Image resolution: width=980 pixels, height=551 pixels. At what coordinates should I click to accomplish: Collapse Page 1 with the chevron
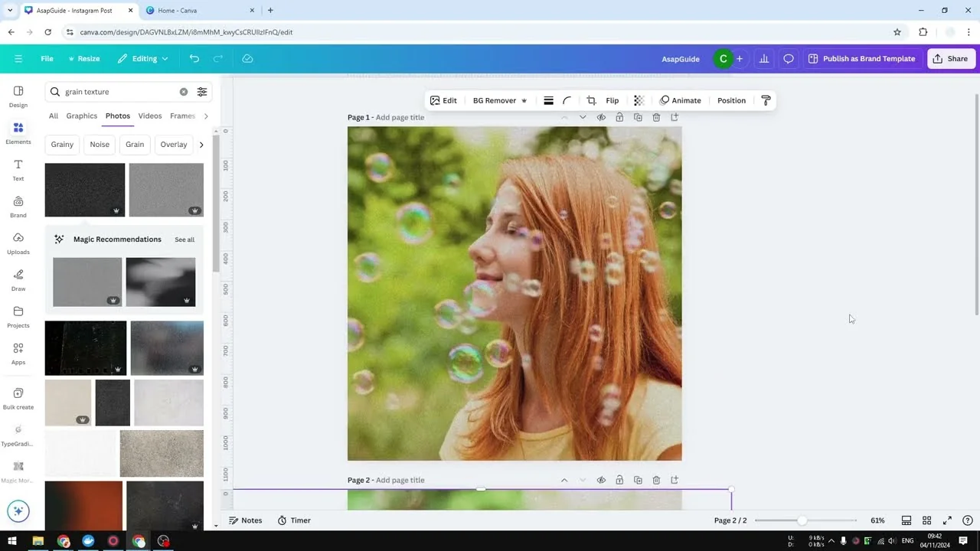coord(564,117)
